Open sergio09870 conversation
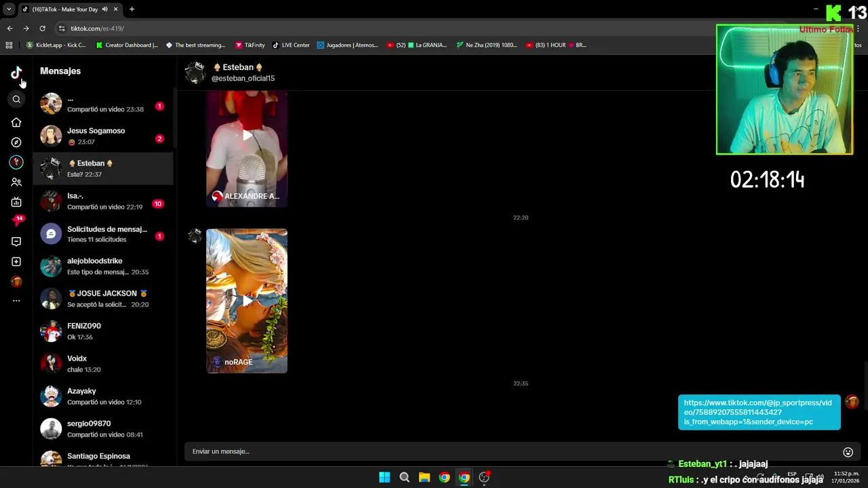 (103, 429)
